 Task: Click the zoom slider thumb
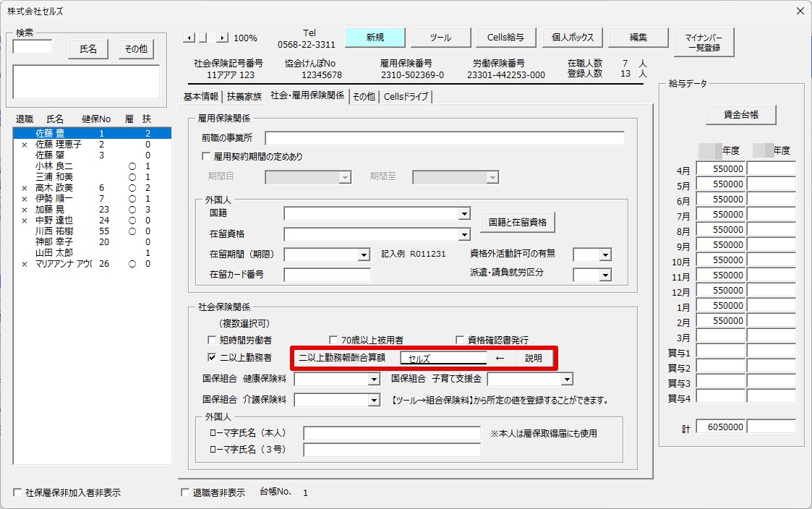click(x=203, y=38)
